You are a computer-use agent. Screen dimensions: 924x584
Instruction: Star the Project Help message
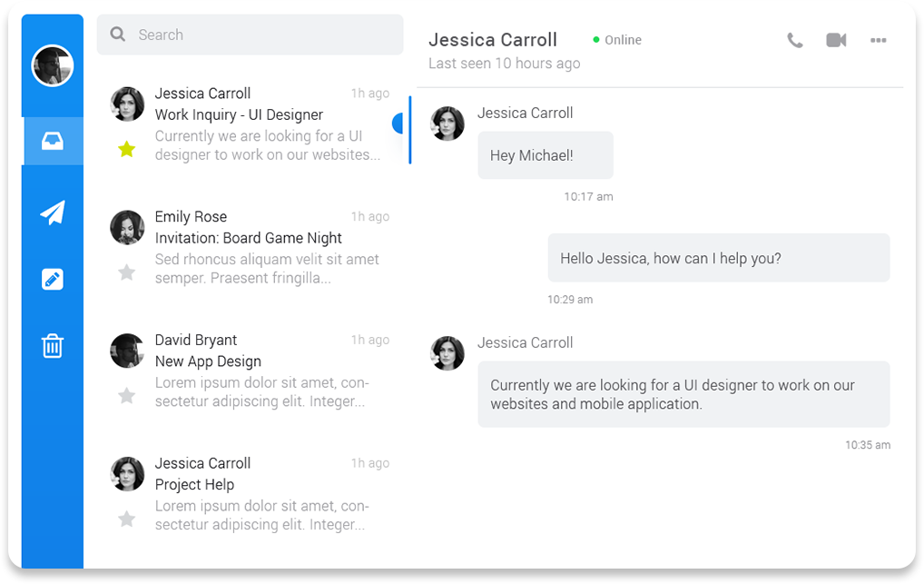pos(127,519)
